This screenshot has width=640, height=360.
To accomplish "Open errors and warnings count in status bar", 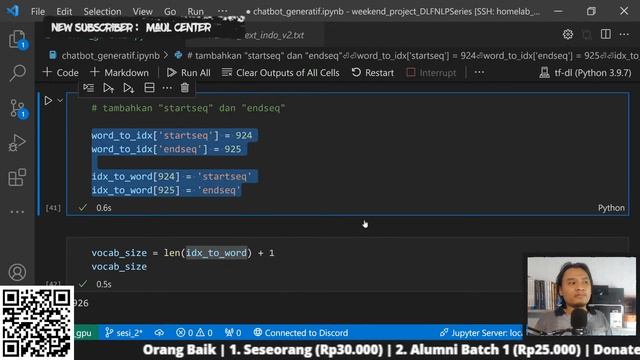I will click(x=194, y=333).
